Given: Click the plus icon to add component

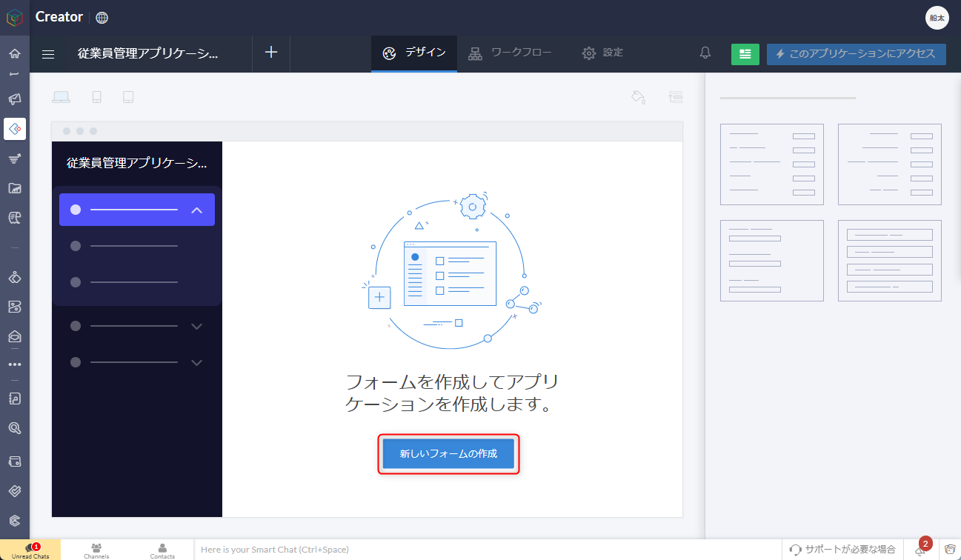Looking at the screenshot, I should pyautogui.click(x=271, y=53).
